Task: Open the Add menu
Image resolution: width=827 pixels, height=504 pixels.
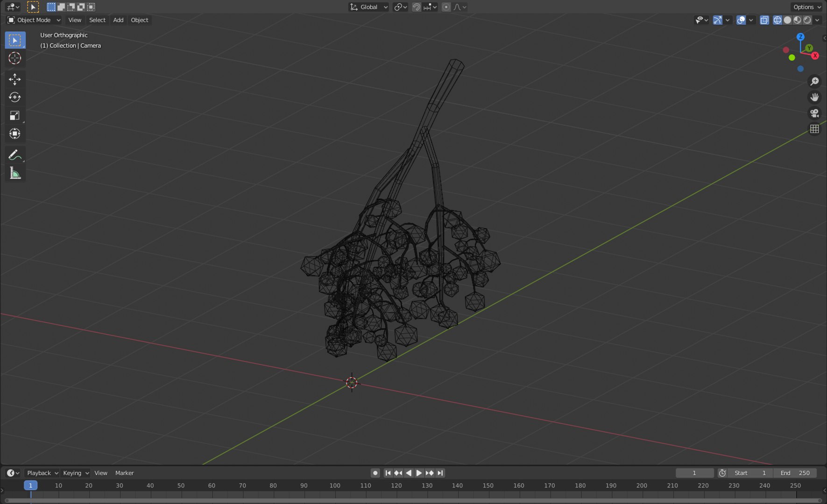Action: [x=118, y=20]
